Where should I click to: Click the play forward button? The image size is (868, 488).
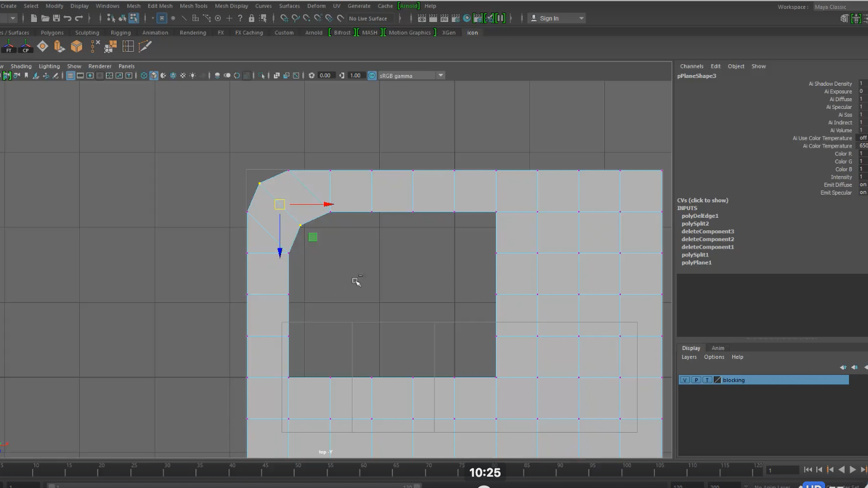[x=853, y=470]
